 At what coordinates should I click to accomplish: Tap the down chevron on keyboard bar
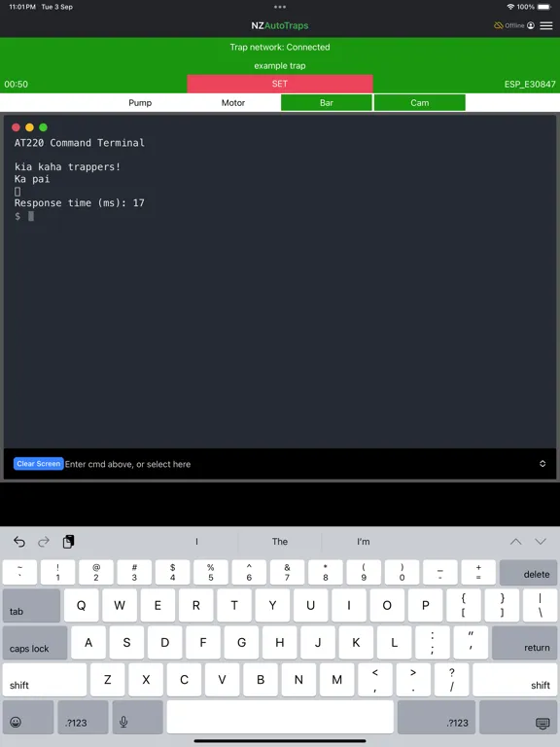click(x=541, y=542)
